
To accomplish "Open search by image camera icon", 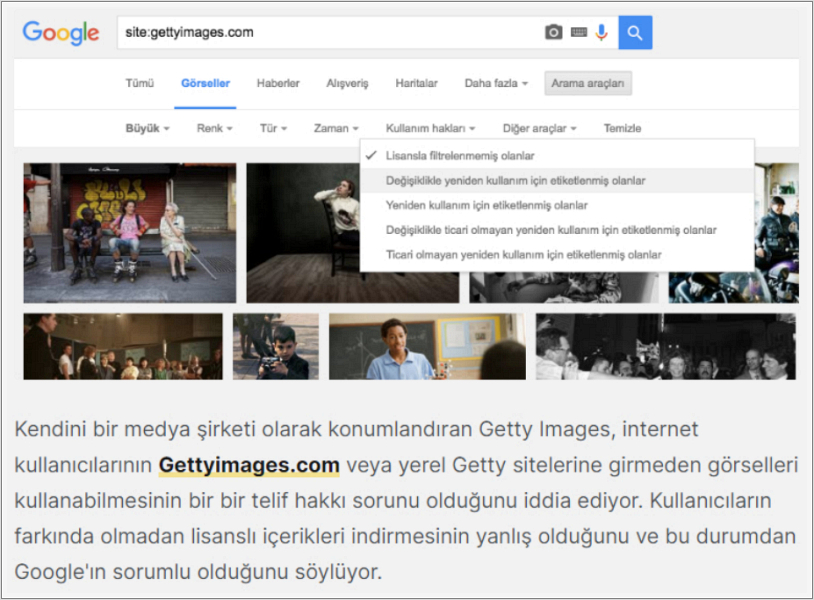I will 553,32.
